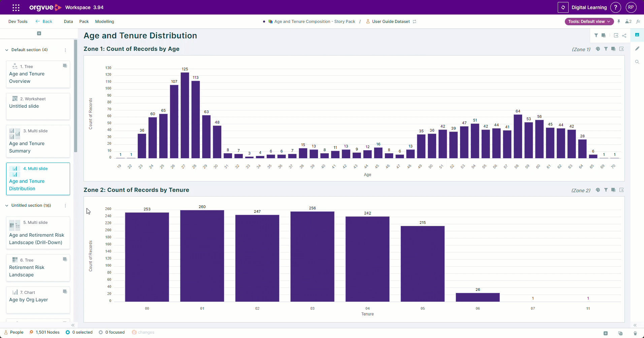Collapse the Untitled section (16) chevron
Viewport: 644px width, 338px height.
(x=7, y=205)
